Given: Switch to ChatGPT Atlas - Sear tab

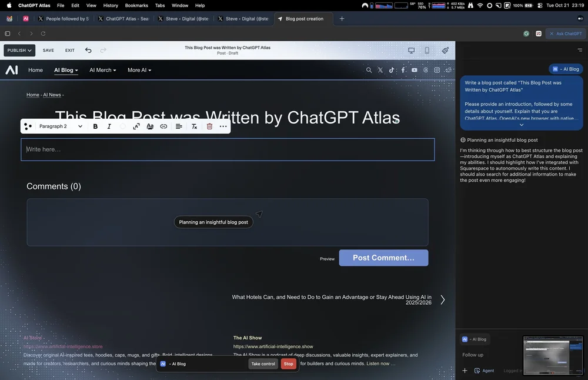Looking at the screenshot, I should [x=123, y=19].
